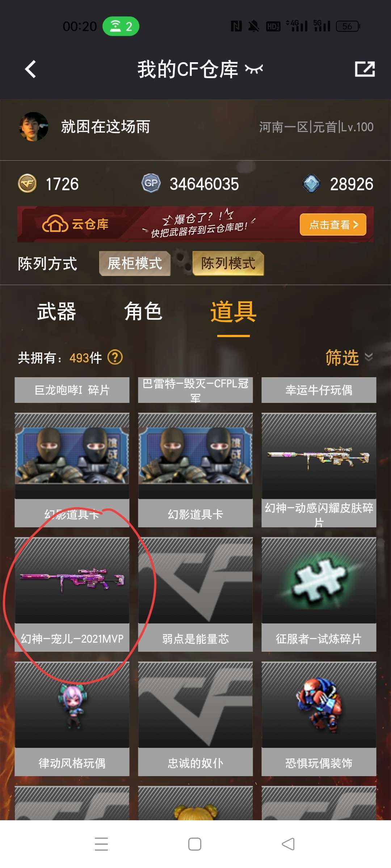Open the 征服者-试炼碎片 puzzle item
Viewport: 391px width, 868px height.
(319, 594)
